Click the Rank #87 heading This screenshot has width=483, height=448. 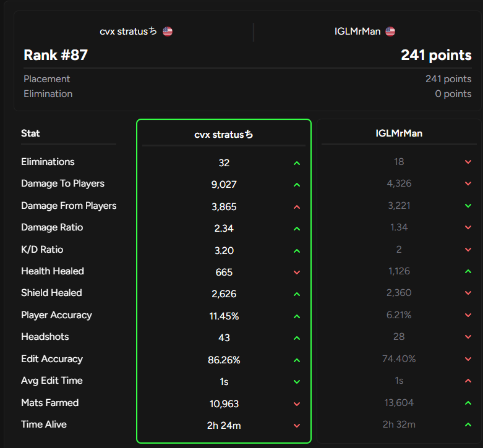click(x=56, y=55)
